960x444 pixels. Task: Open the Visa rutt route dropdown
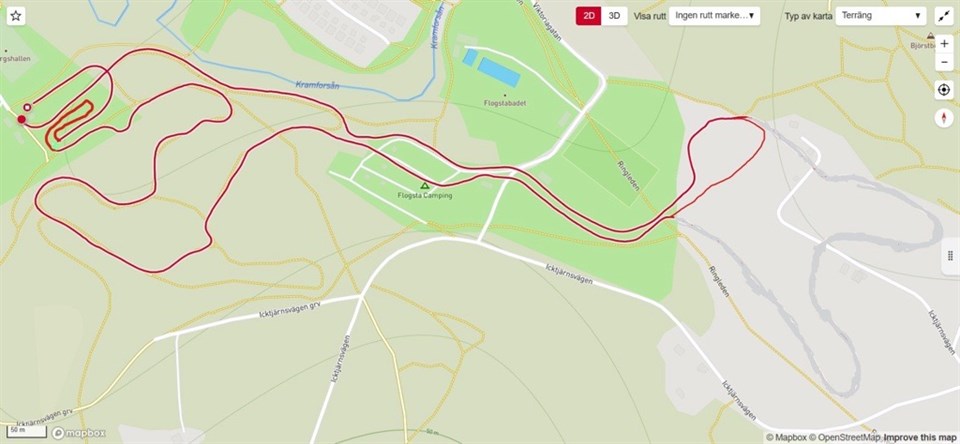[x=714, y=16]
